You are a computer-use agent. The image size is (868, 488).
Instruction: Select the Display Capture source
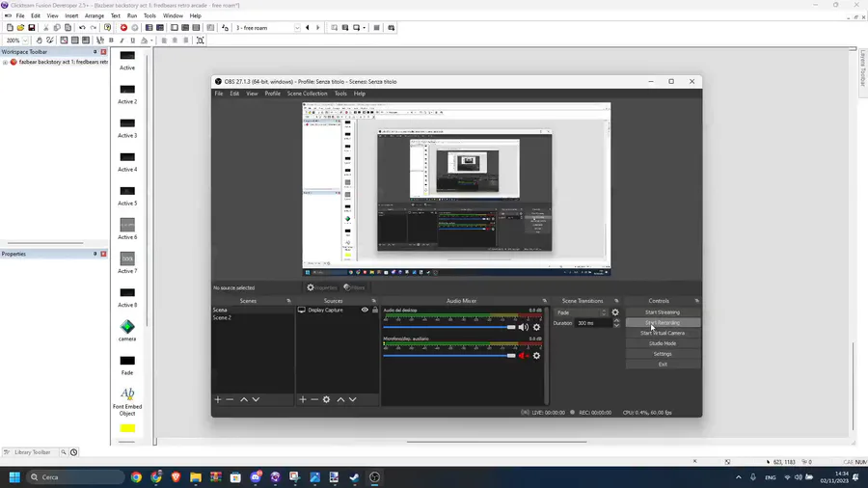click(x=328, y=310)
